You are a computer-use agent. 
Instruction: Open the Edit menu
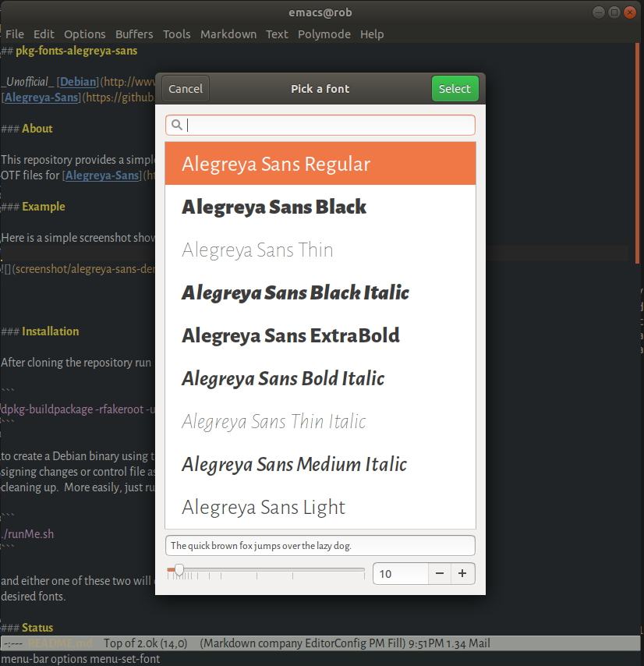(x=44, y=34)
